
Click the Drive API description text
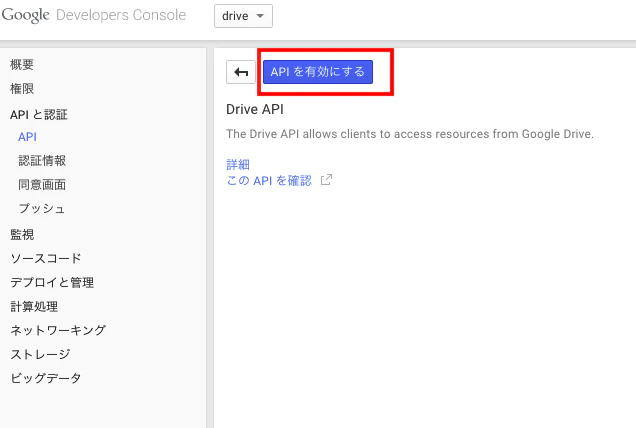tap(410, 134)
